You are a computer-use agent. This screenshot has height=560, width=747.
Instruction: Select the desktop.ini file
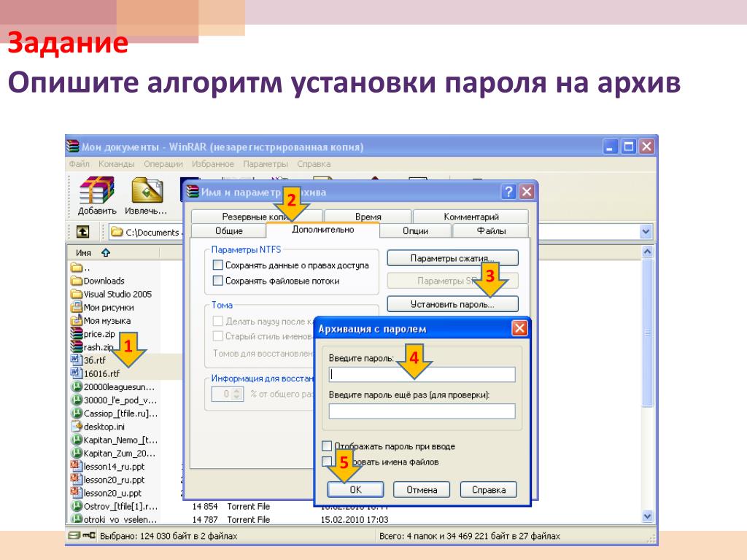click(98, 427)
